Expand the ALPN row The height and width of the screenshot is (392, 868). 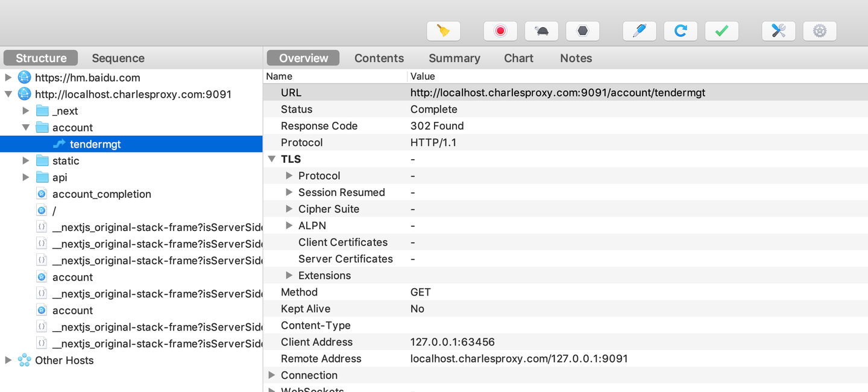pyautogui.click(x=289, y=226)
